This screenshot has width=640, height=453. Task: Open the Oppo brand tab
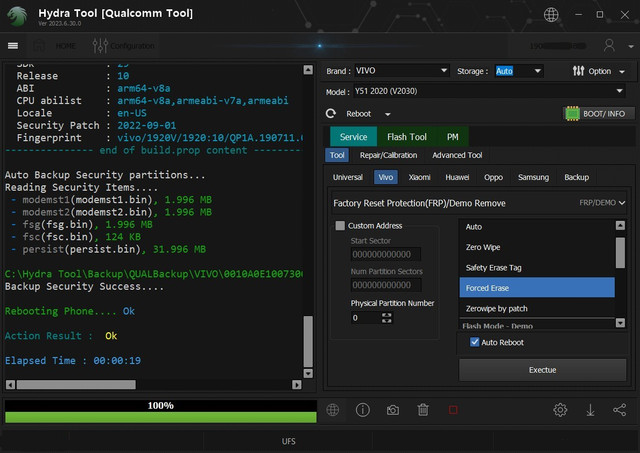(x=493, y=177)
